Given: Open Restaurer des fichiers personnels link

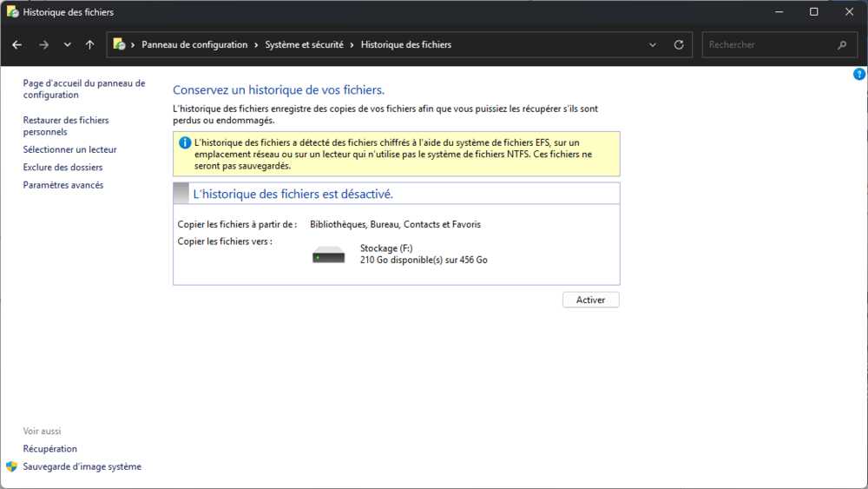Looking at the screenshot, I should pos(66,126).
